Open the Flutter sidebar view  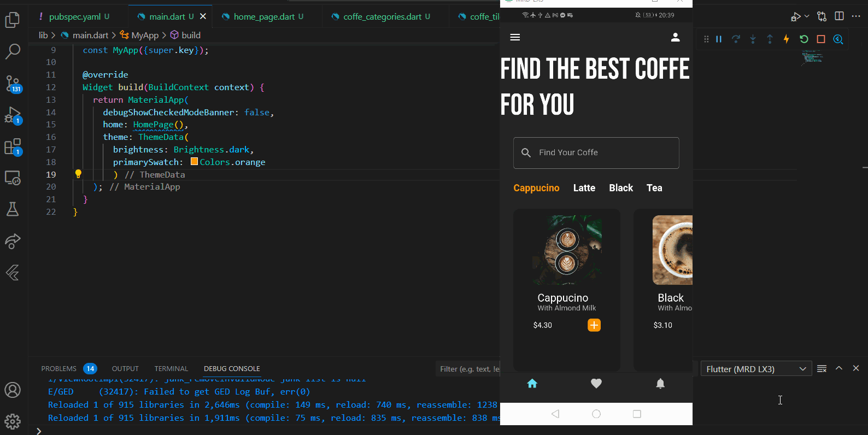click(12, 272)
